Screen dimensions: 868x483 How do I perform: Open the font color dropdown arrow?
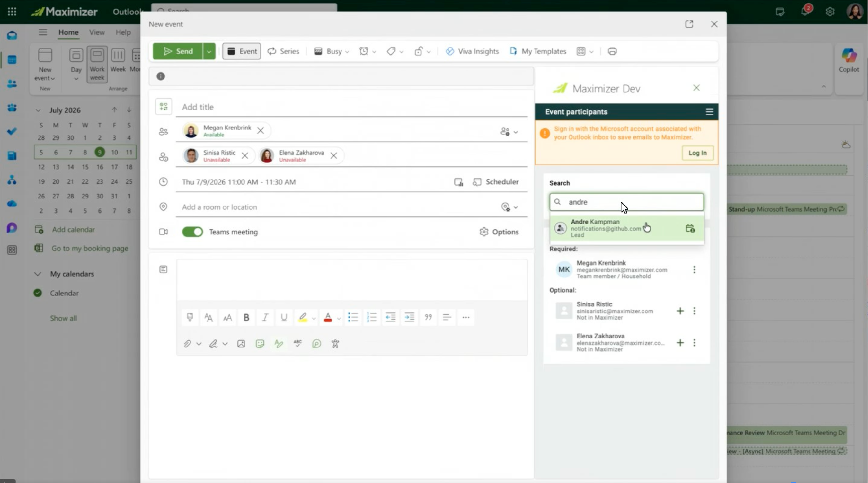pyautogui.click(x=339, y=318)
